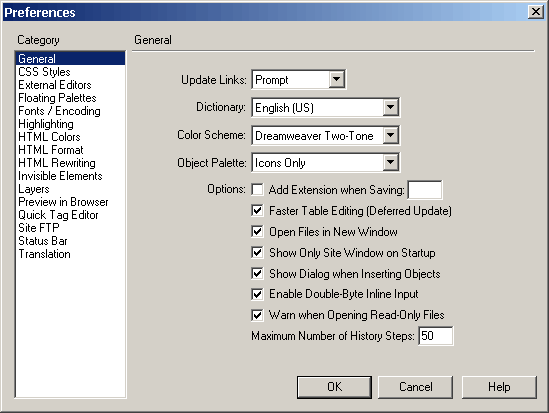Viewport: 549px width, 413px height.
Task: Click the History Steps field showing 50
Action: coord(436,336)
